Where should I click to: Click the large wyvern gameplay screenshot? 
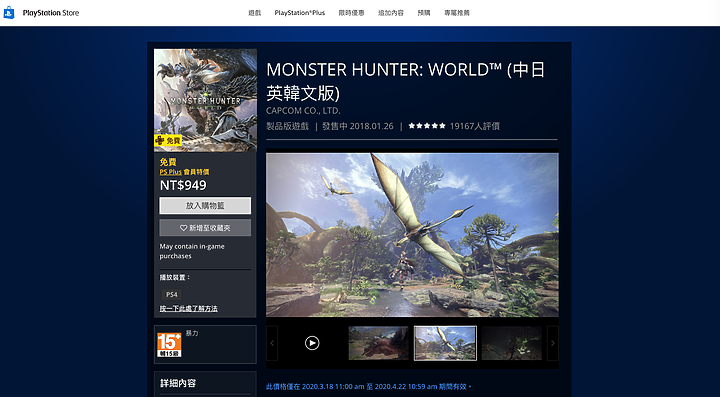pyautogui.click(x=412, y=235)
